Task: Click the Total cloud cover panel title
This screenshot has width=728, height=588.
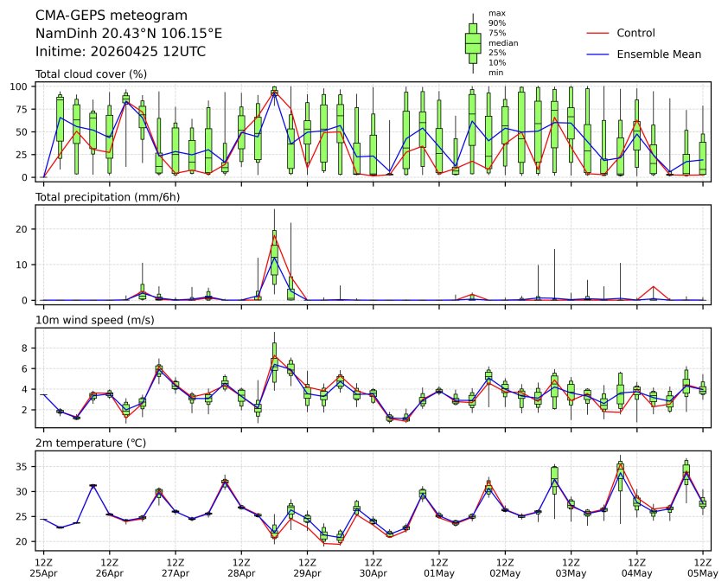Action: [91, 74]
